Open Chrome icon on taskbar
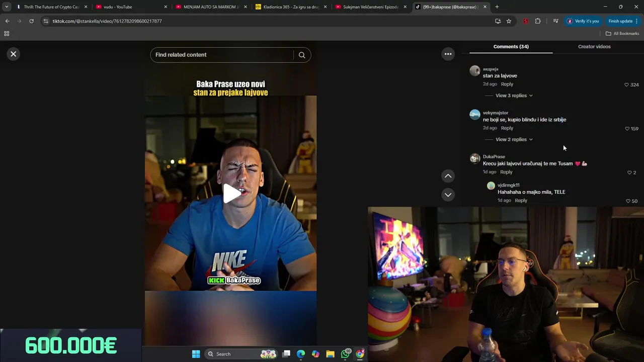The height and width of the screenshot is (362, 644). (x=360, y=354)
